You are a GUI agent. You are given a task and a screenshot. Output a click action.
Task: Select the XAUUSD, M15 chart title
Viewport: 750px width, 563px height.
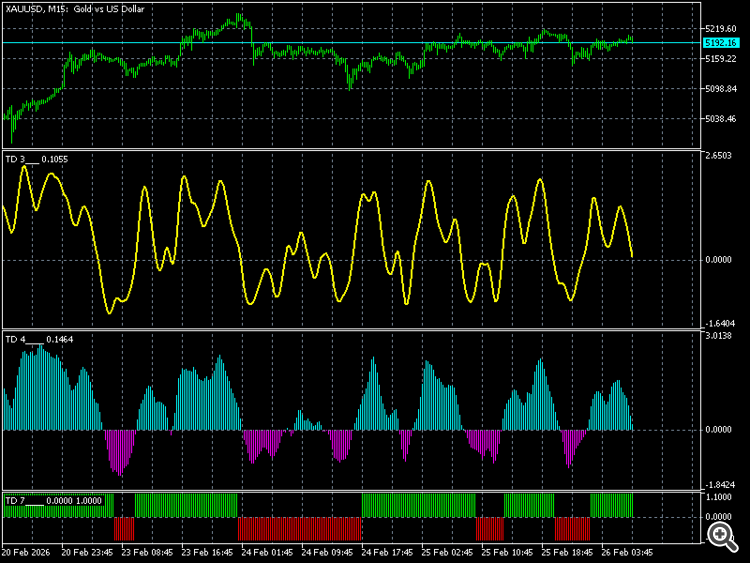75,9
